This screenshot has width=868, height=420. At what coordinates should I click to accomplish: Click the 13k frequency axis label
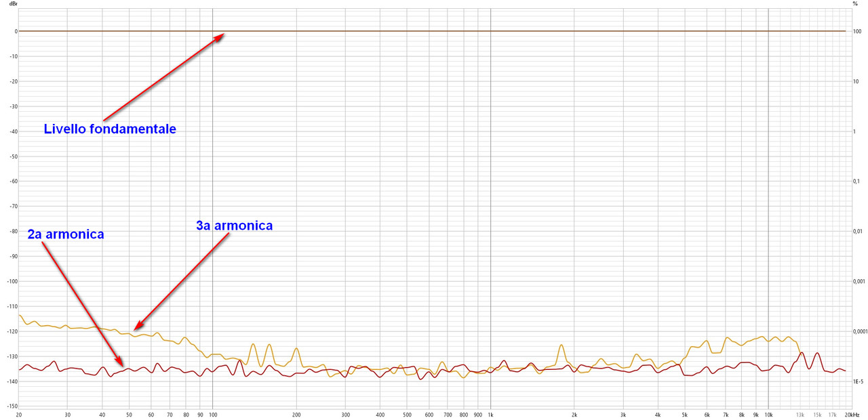coord(800,414)
